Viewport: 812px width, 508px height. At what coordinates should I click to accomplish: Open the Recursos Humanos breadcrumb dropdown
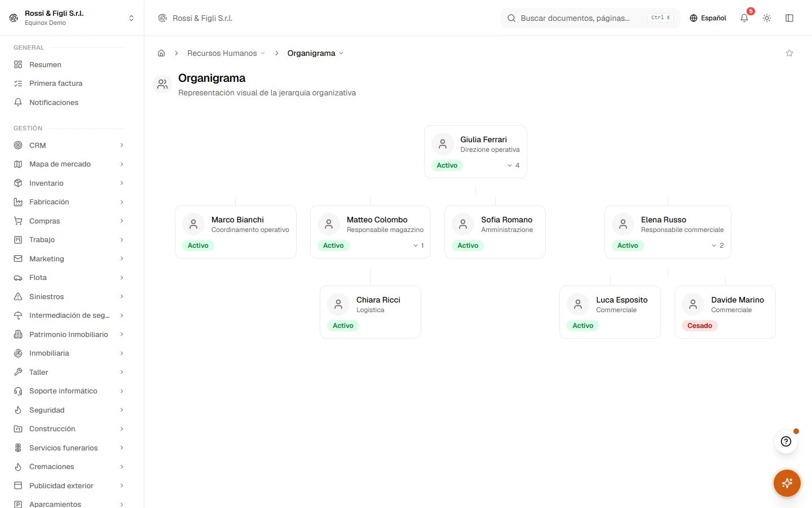[x=226, y=53]
